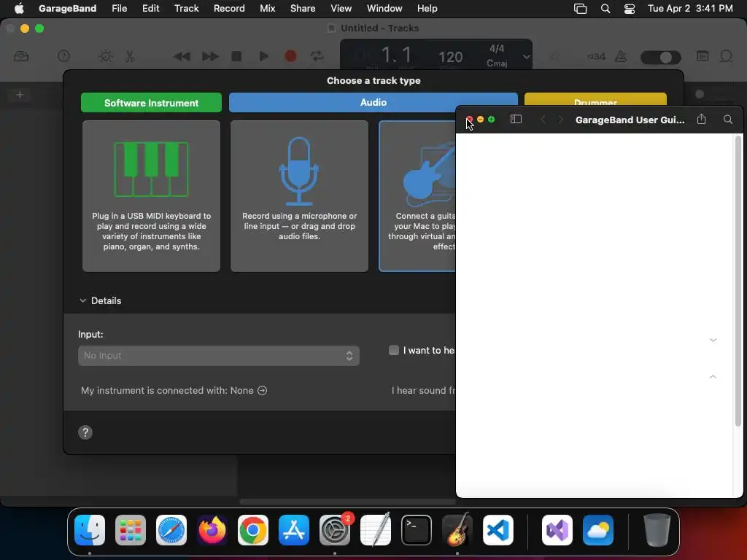Open the Loop Browser icon
Image resolution: width=747 pixels, height=560 pixels.
point(726,57)
